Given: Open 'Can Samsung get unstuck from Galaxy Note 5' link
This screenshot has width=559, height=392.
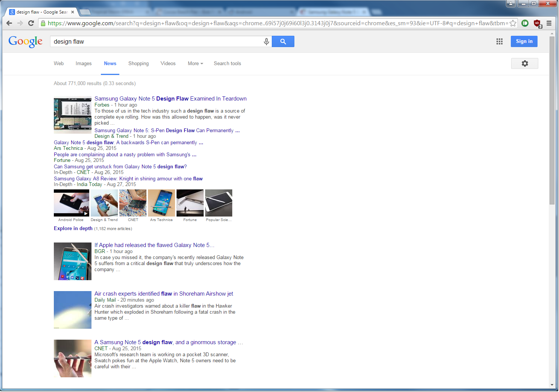Looking at the screenshot, I should pos(120,167).
